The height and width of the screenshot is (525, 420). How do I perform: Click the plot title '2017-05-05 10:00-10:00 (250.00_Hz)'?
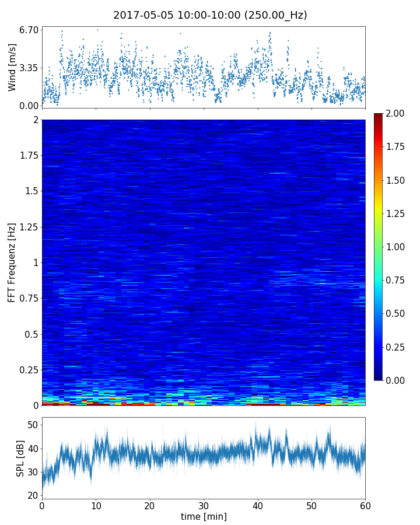coord(210,15)
